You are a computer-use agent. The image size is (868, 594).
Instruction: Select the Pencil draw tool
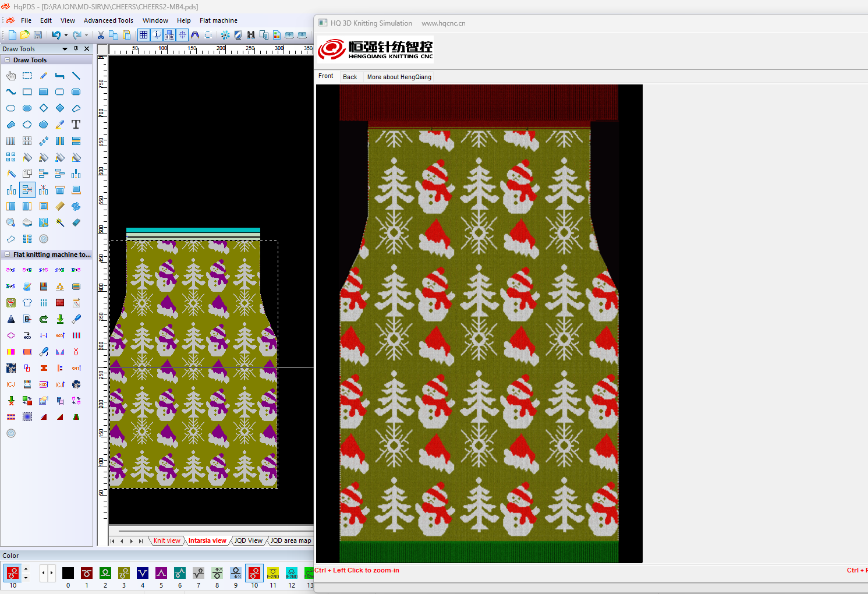44,76
